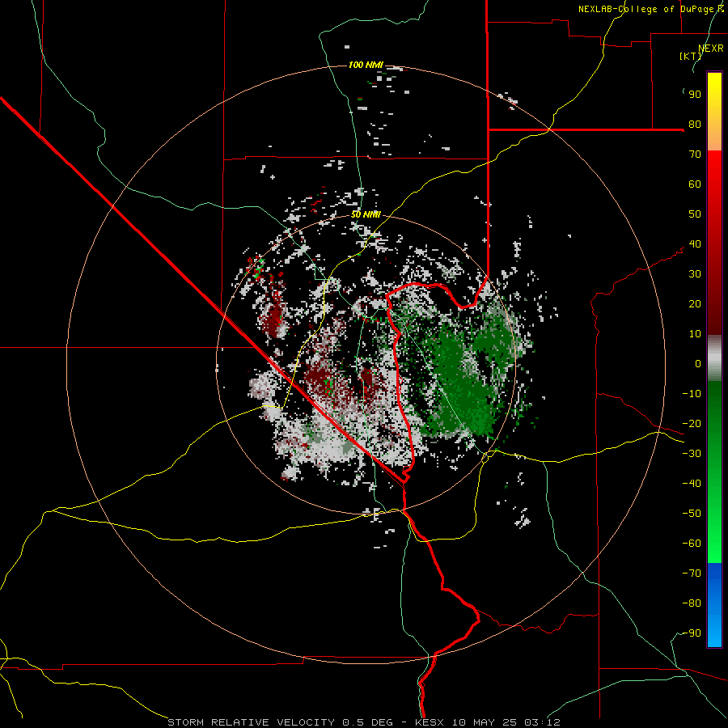
Task: Click the gray near-zero segment of color bar
Action: tap(714, 358)
